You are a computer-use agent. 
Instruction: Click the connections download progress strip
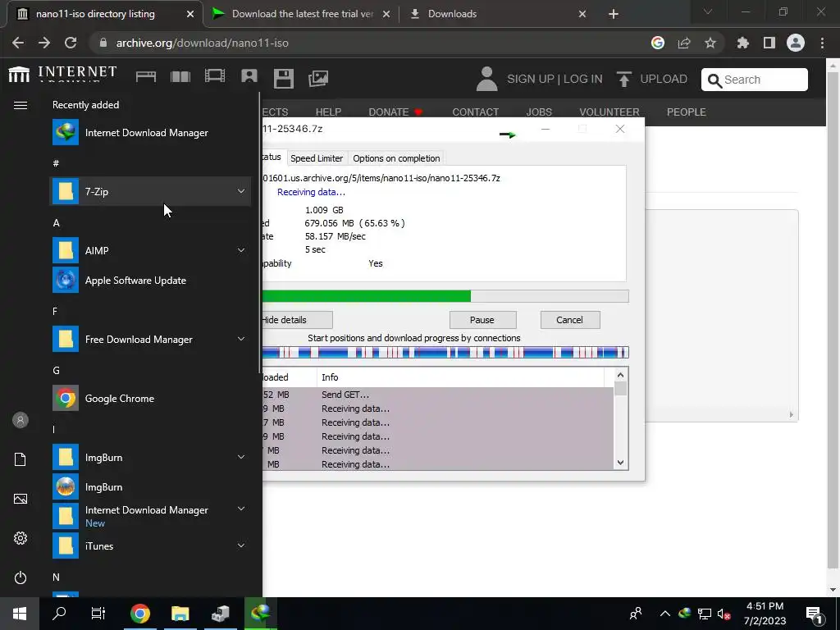pyautogui.click(x=445, y=352)
